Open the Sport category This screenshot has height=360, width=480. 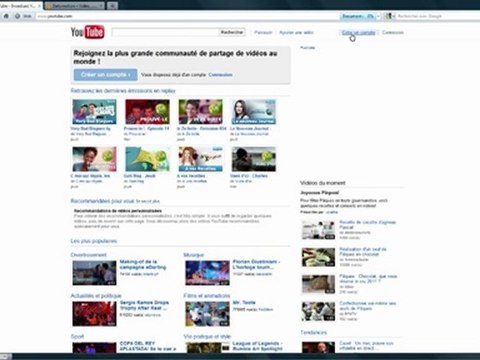(77, 337)
